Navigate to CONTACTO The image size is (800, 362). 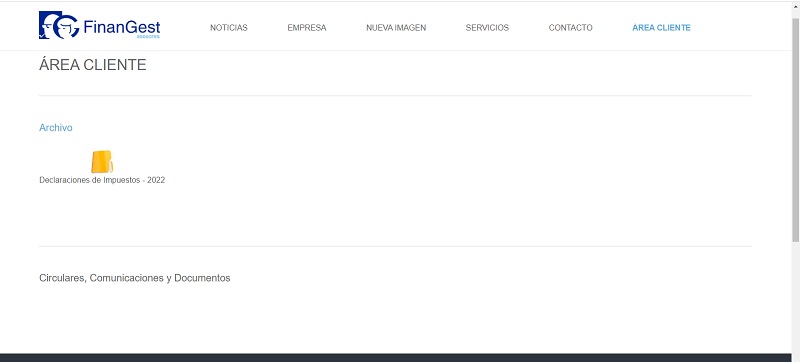[x=570, y=28]
